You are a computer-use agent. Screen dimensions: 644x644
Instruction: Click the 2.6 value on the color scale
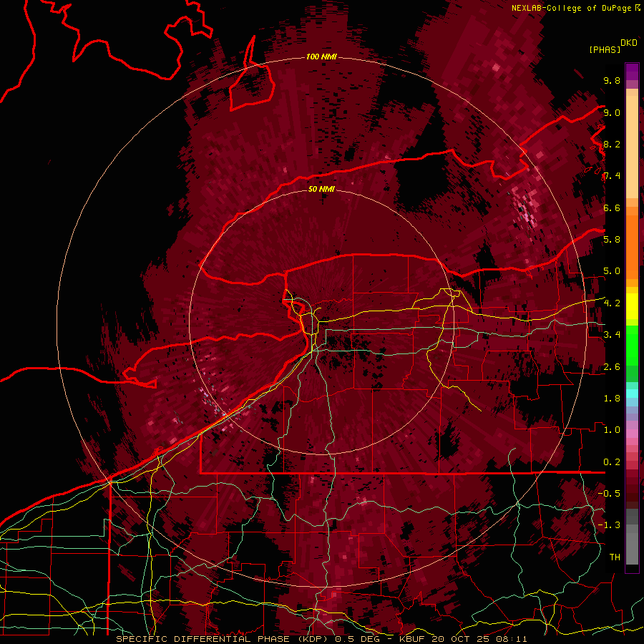pos(612,367)
